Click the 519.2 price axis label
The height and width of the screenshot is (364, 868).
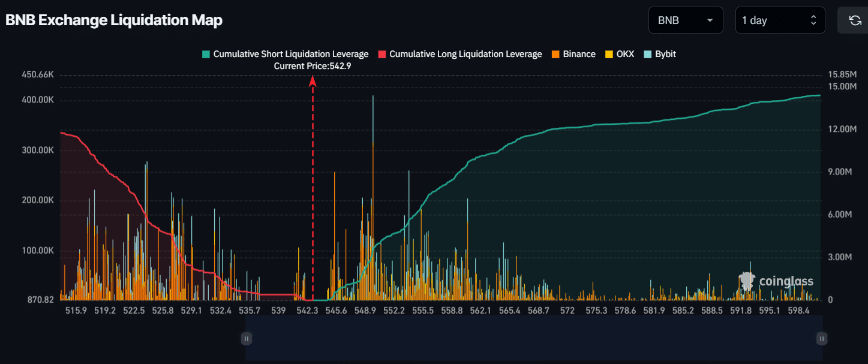(x=105, y=311)
